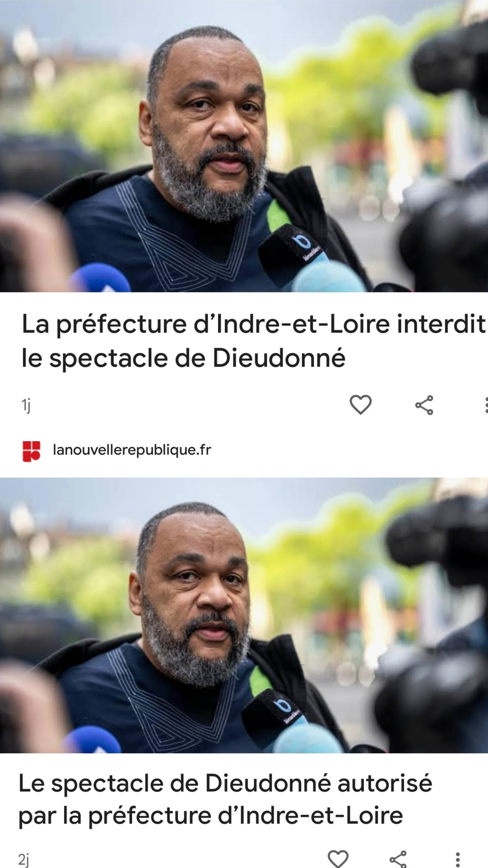Open the headline 'Le spectacle de Dieudonné autorisé'
Viewport: 488px width, 868px height.
coord(225,799)
